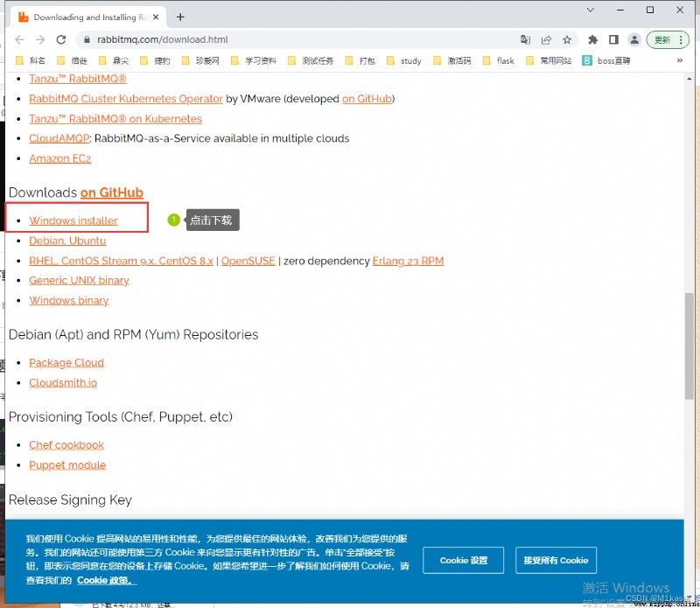
Task: Bookmark this page with the star icon
Action: click(x=567, y=39)
